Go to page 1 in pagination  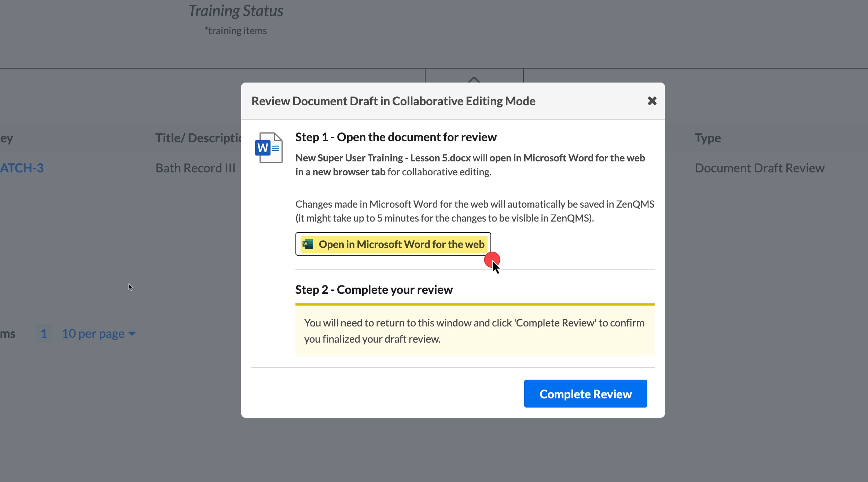point(44,333)
